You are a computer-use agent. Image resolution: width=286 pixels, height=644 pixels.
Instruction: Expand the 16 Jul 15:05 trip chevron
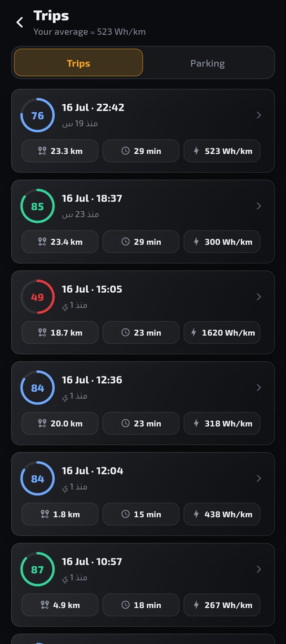click(259, 297)
